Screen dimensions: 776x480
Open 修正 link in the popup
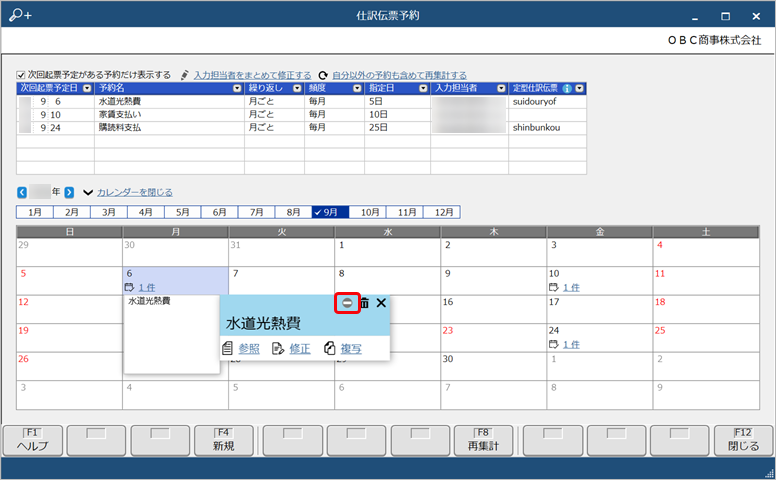click(300, 349)
